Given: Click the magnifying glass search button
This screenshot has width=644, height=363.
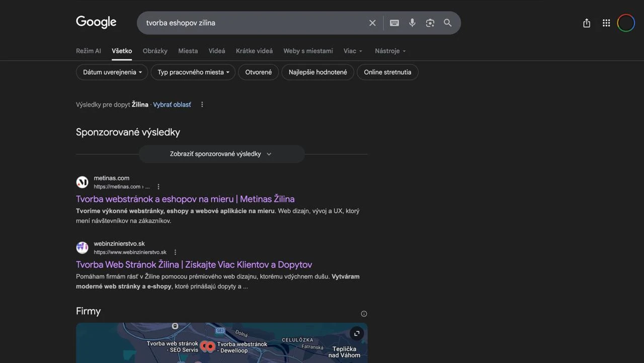Looking at the screenshot, I should click(x=447, y=23).
